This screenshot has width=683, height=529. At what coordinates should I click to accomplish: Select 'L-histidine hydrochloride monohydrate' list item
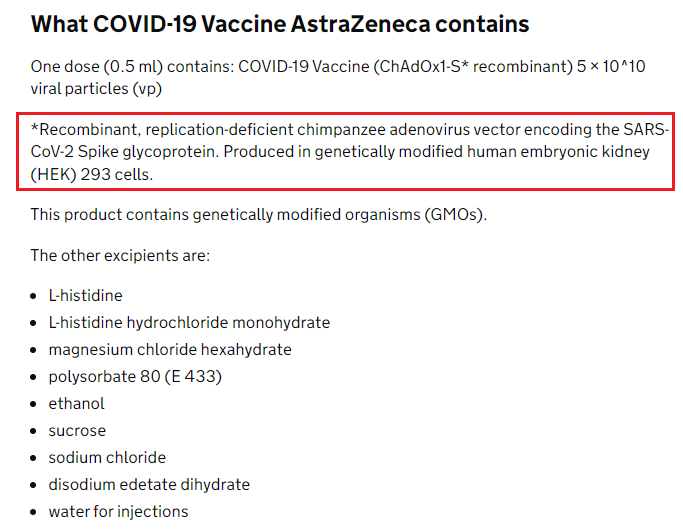189,322
